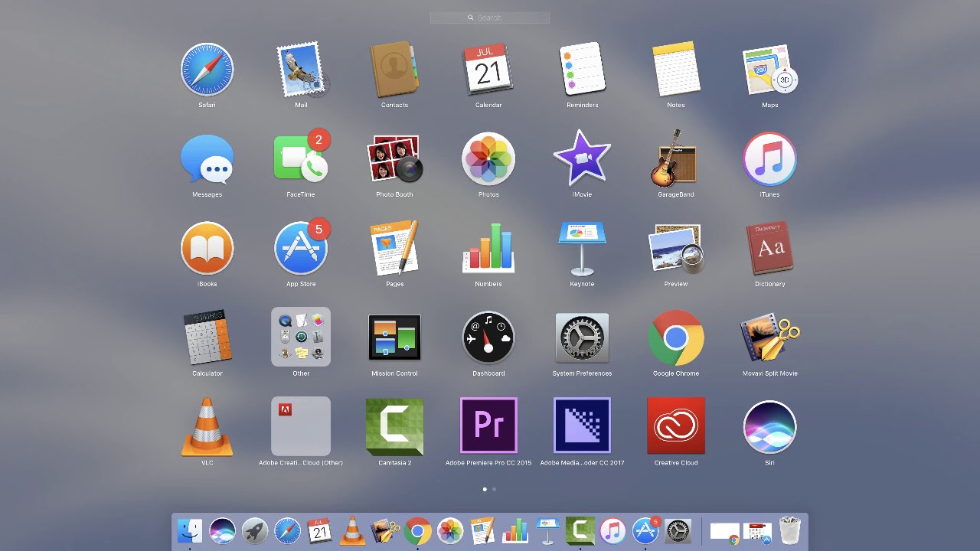Activate Siri in the Dock
The height and width of the screenshot is (551, 980).
click(222, 531)
